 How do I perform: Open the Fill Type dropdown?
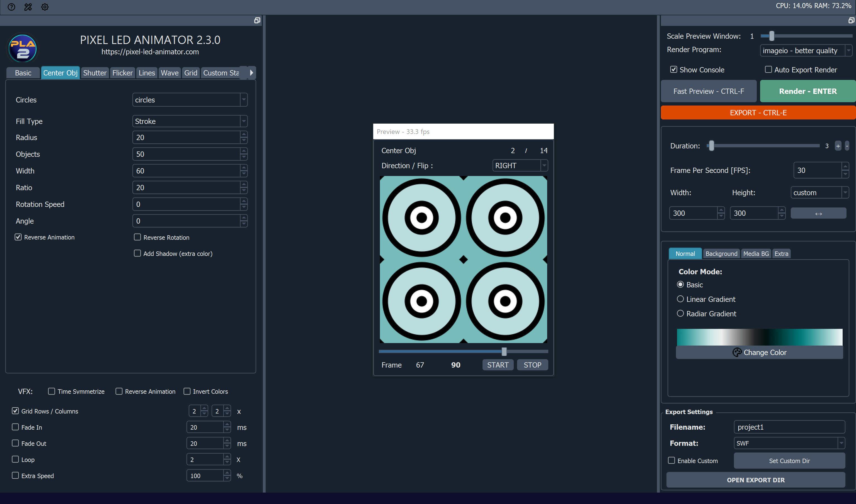point(190,121)
